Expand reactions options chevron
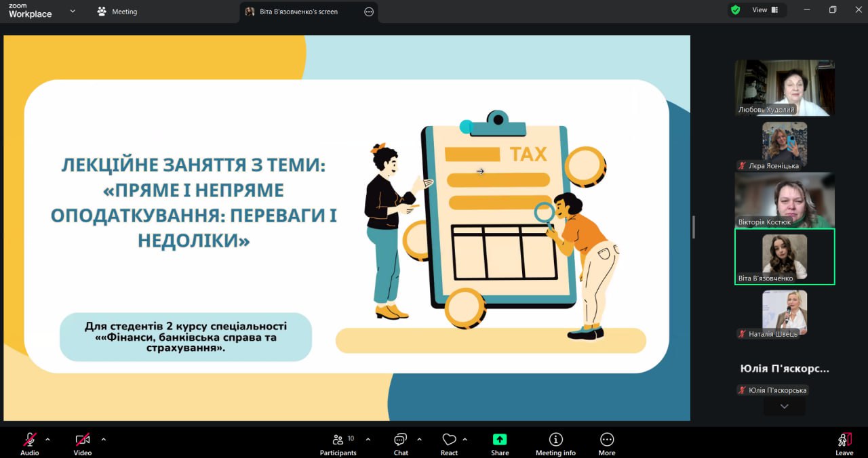The height and width of the screenshot is (458, 868). pyautogui.click(x=465, y=439)
